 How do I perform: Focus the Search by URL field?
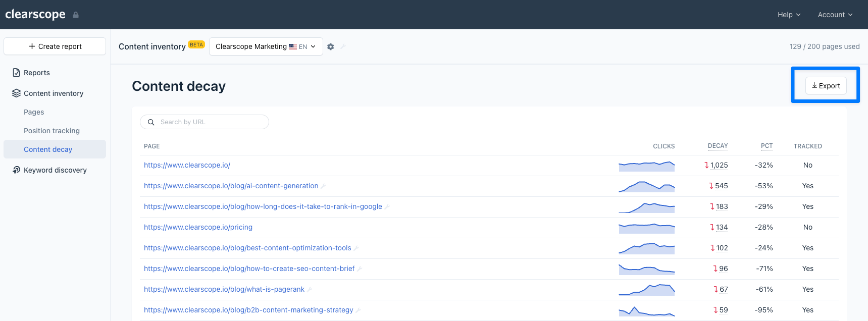point(205,122)
